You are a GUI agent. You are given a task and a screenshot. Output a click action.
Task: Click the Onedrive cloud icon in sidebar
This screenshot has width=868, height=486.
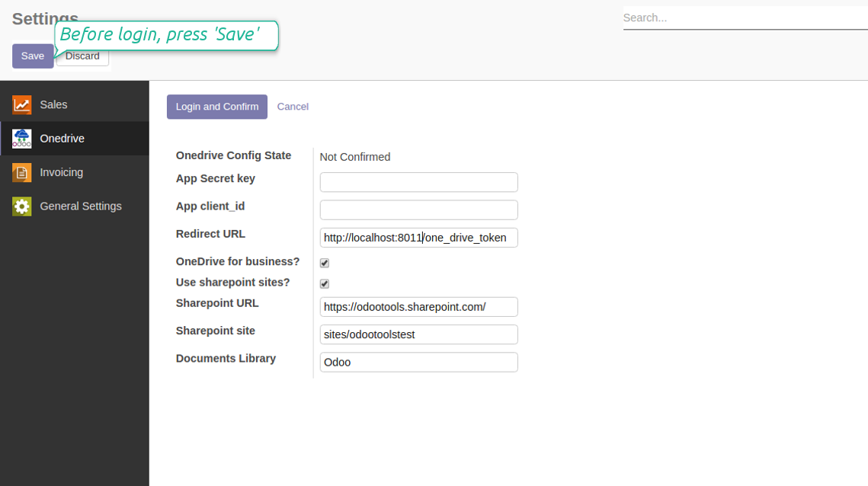pyautogui.click(x=21, y=139)
